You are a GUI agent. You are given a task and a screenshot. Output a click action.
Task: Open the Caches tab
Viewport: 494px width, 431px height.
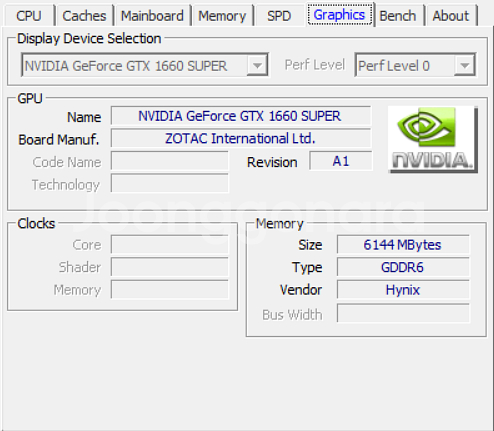pos(84,16)
